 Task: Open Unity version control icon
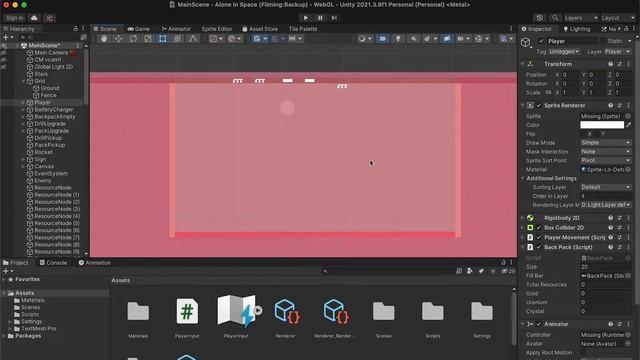[x=49, y=18]
